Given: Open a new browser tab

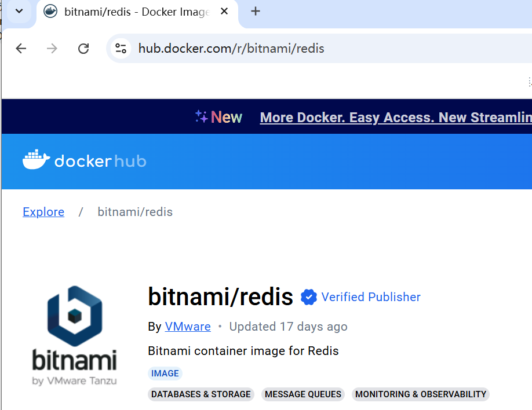Looking at the screenshot, I should [x=256, y=12].
